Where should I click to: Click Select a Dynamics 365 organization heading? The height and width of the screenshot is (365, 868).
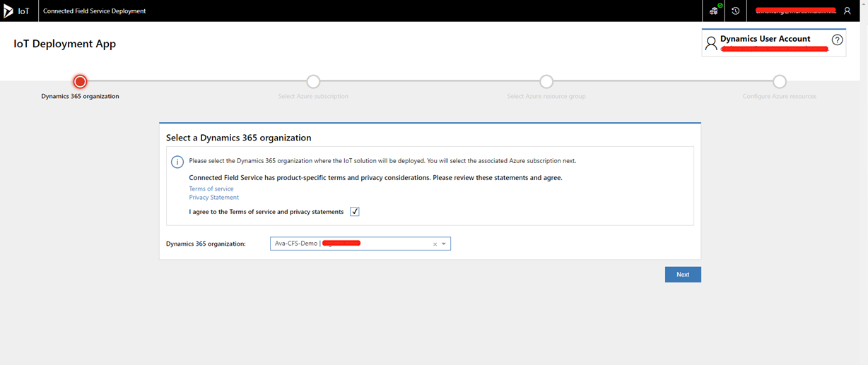[x=239, y=138]
